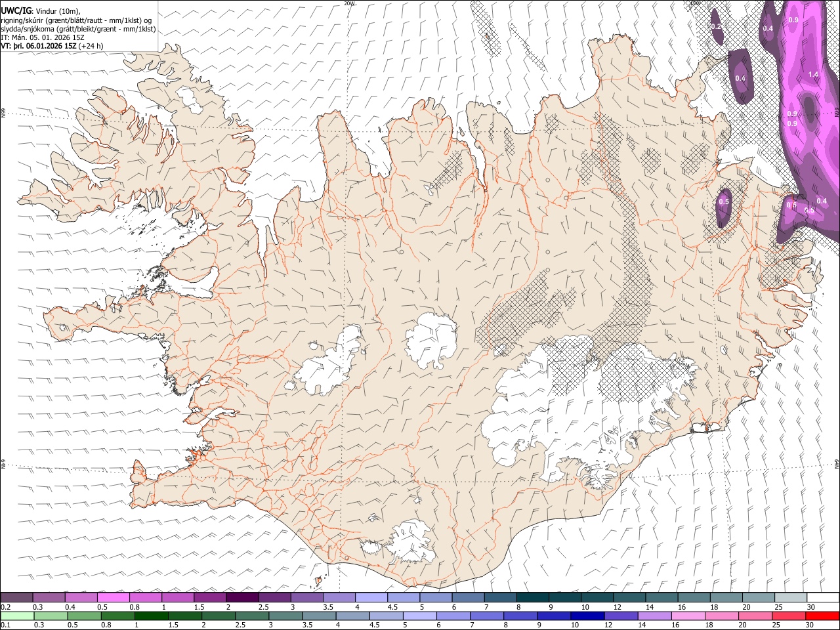Screen dimensions: 840x630
Task: Click the bottom-row swatch between 2 and 2.5
Action: click(x=218, y=616)
